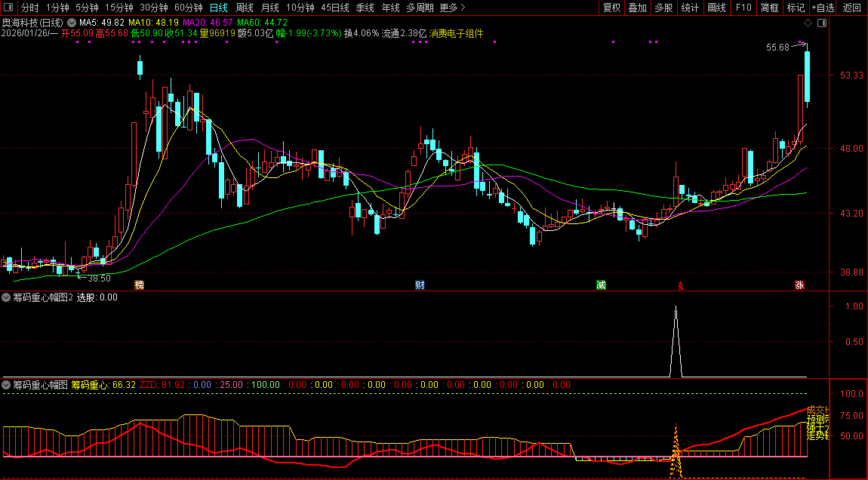Switch to the 周线 weekly period tab
The image size is (868, 480).
click(x=245, y=8)
